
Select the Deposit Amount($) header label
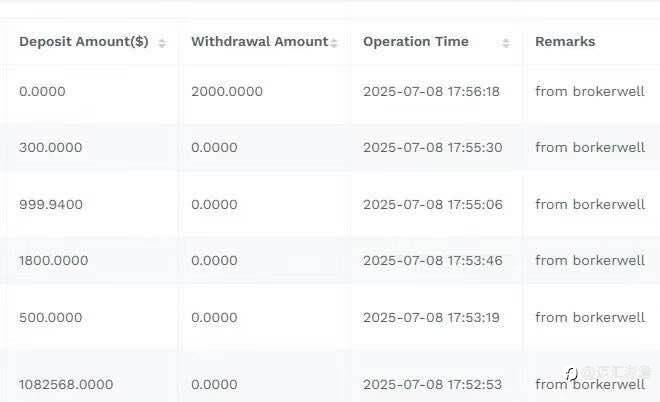[83, 42]
